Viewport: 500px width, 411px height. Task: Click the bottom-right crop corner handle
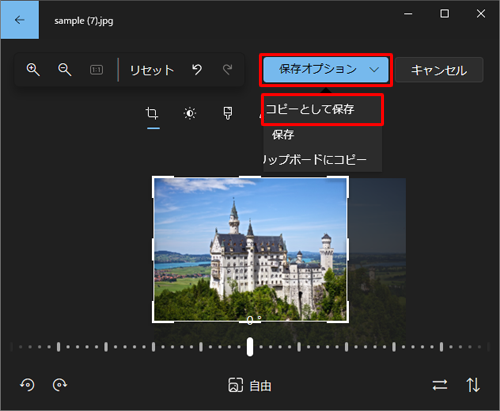[x=347, y=321]
